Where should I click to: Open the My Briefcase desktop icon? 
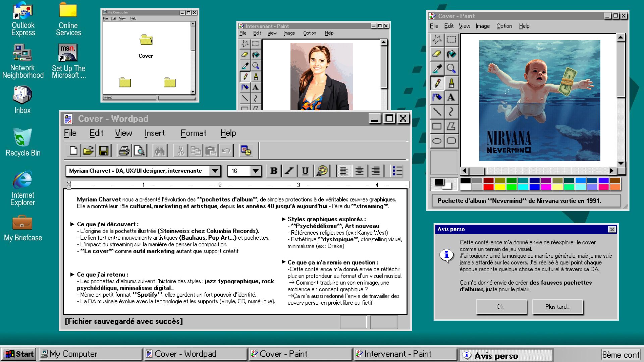coord(23,229)
